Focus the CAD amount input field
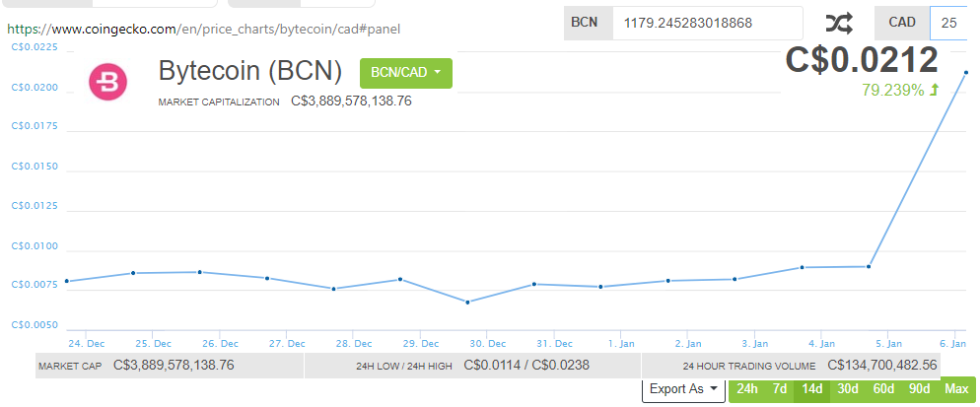The image size is (980, 407). pos(948,23)
